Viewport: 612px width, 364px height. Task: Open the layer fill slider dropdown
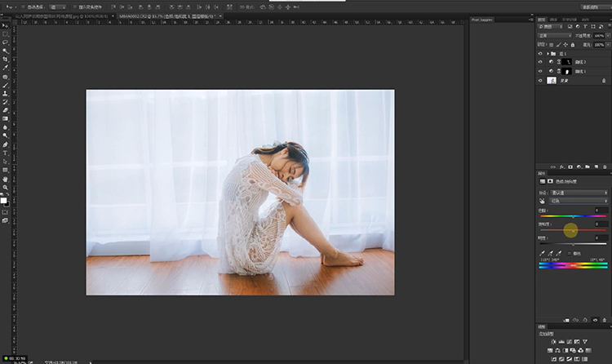[608, 45]
